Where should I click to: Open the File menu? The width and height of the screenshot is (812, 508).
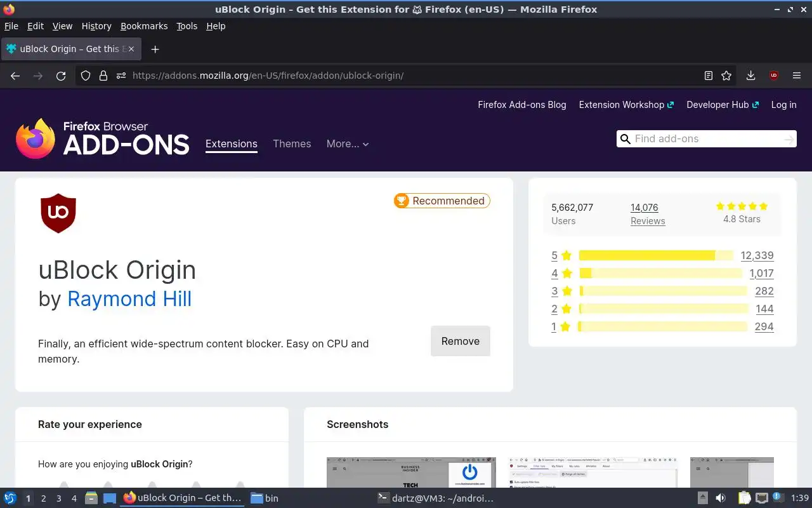point(11,26)
